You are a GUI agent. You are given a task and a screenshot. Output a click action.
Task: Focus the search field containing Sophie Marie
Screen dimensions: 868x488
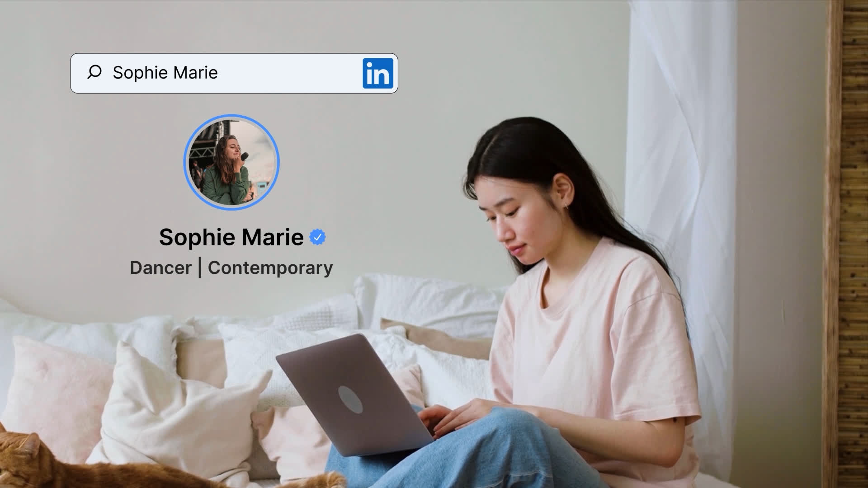234,73
